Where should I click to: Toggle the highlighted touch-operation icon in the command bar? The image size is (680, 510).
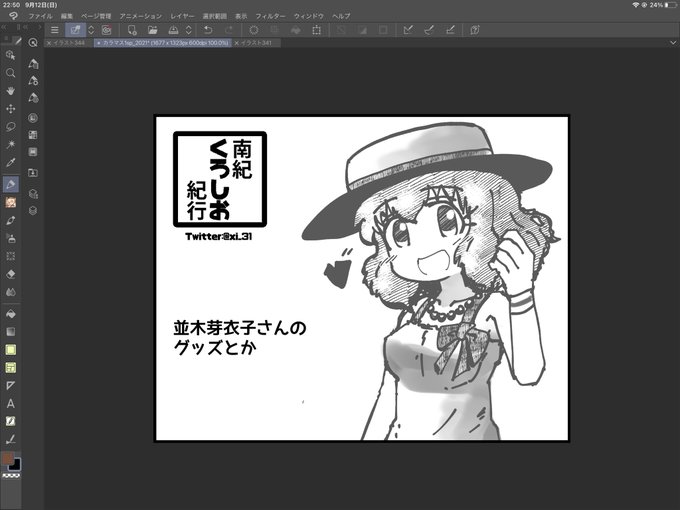pos(75,30)
